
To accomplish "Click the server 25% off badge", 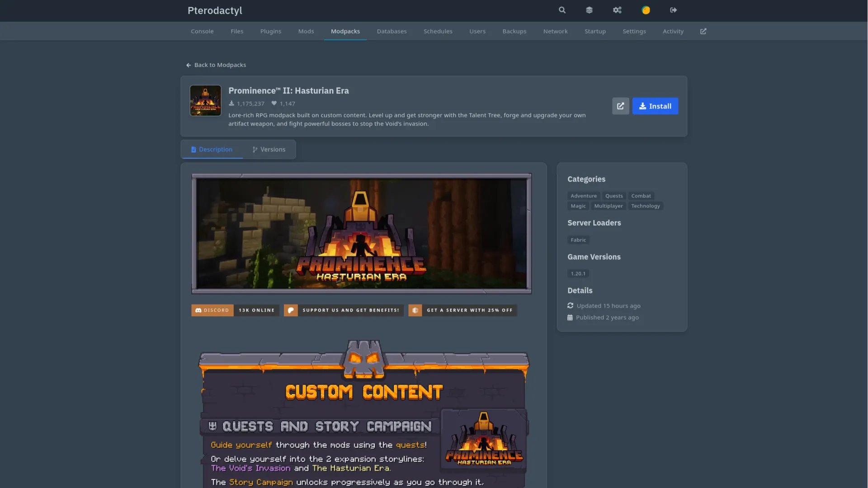I will (x=462, y=310).
